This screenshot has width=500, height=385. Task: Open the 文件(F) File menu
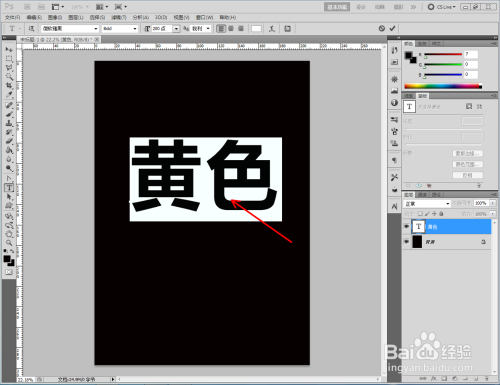coord(12,17)
